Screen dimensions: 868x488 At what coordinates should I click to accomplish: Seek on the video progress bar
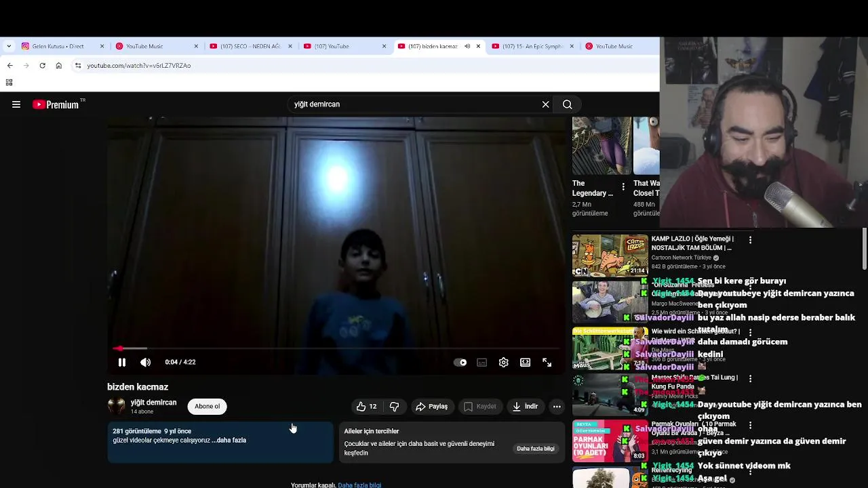pos(337,348)
